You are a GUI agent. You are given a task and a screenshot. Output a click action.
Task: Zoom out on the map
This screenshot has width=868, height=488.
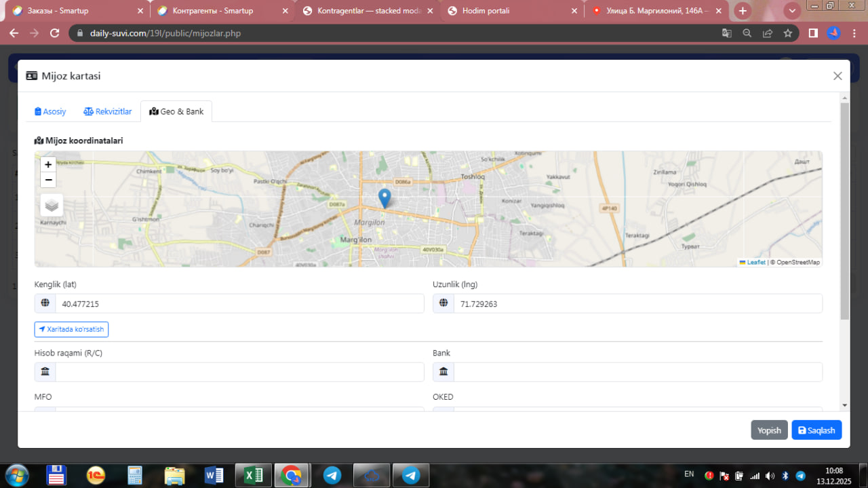48,180
